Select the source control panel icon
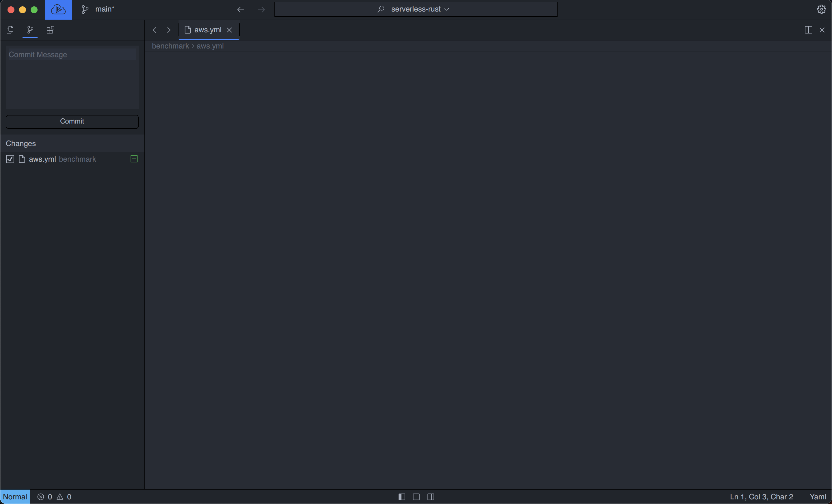This screenshot has height=504, width=832. [30, 30]
